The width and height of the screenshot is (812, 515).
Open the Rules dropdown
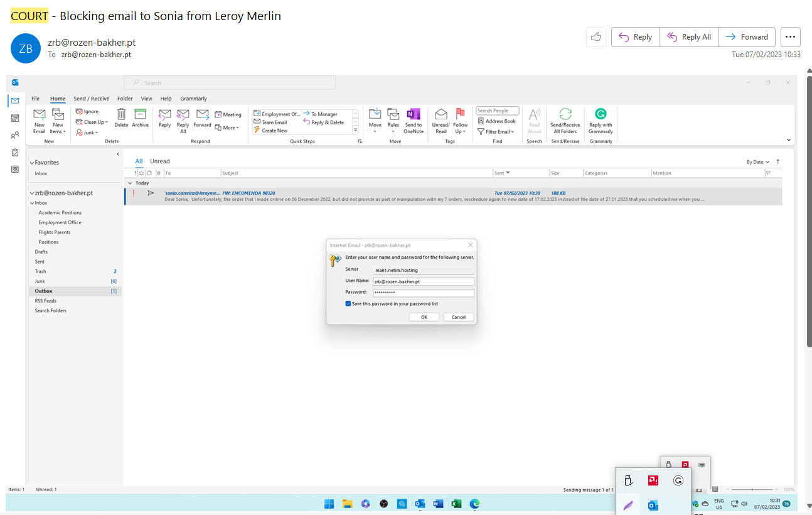[x=393, y=121]
